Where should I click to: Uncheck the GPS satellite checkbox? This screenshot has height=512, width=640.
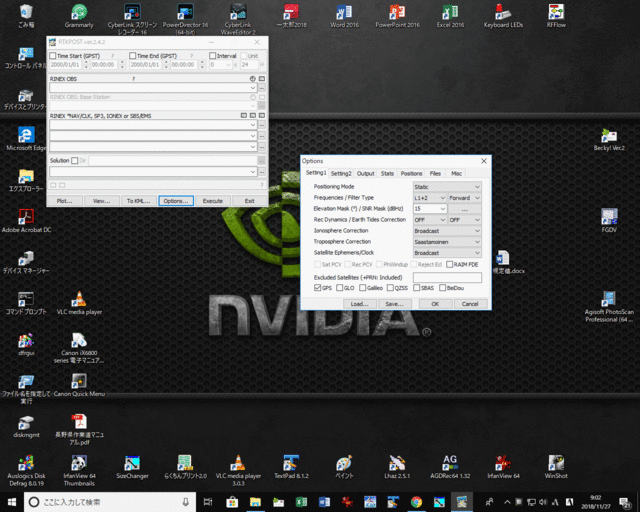(x=318, y=288)
